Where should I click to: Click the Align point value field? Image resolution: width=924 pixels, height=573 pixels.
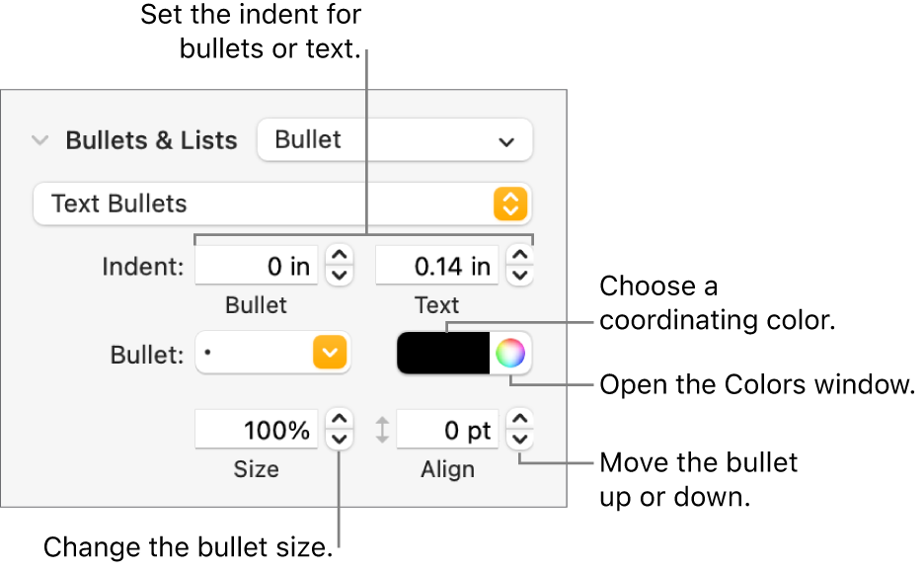(x=446, y=430)
